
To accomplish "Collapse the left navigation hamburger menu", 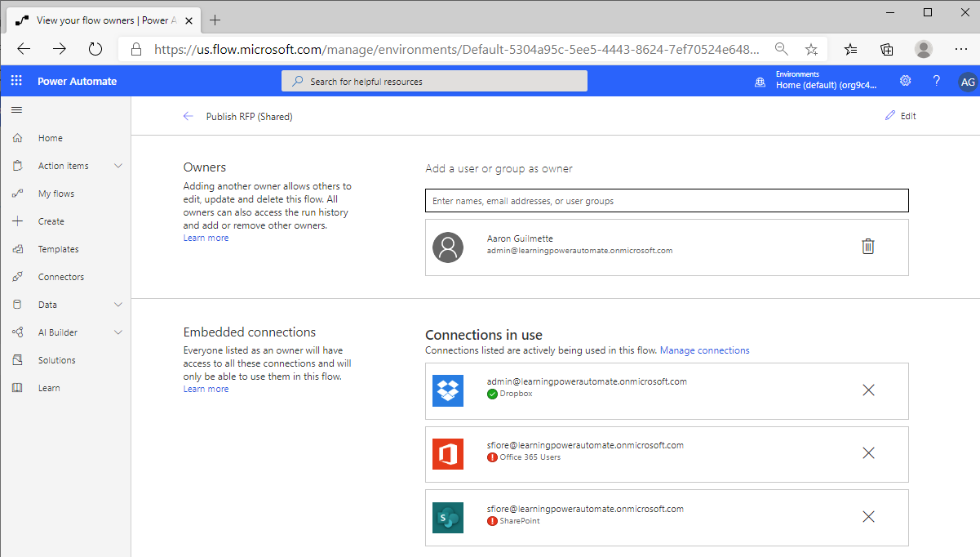I will click(x=16, y=109).
